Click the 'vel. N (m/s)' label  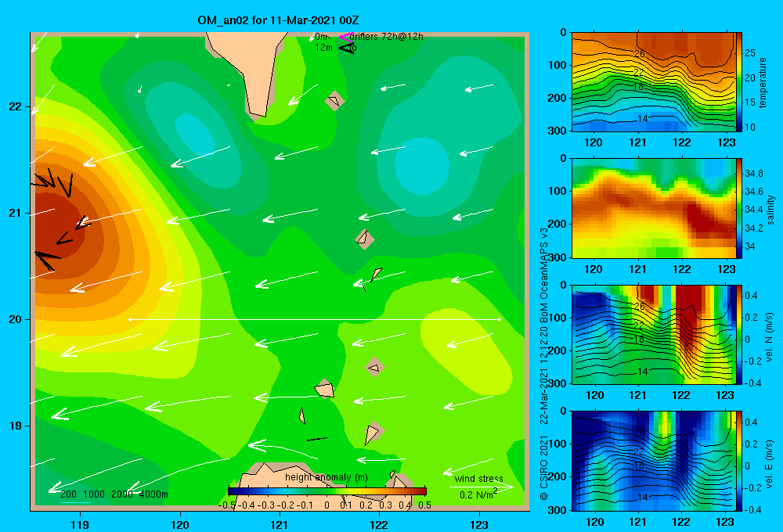(x=770, y=336)
